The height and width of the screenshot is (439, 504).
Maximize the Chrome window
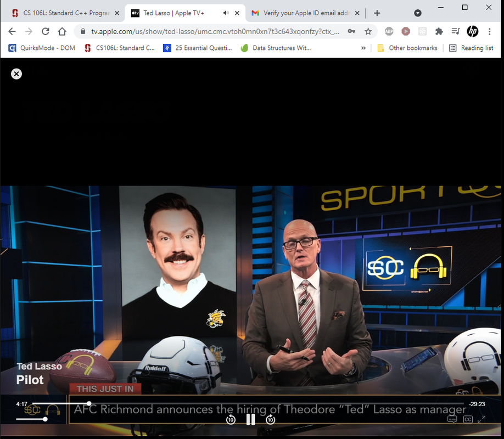464,7
